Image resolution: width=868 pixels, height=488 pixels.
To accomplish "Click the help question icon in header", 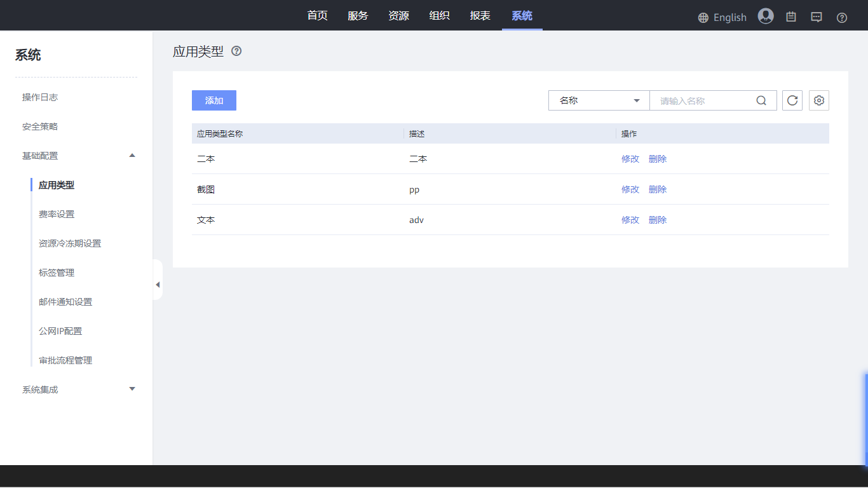I will (842, 18).
